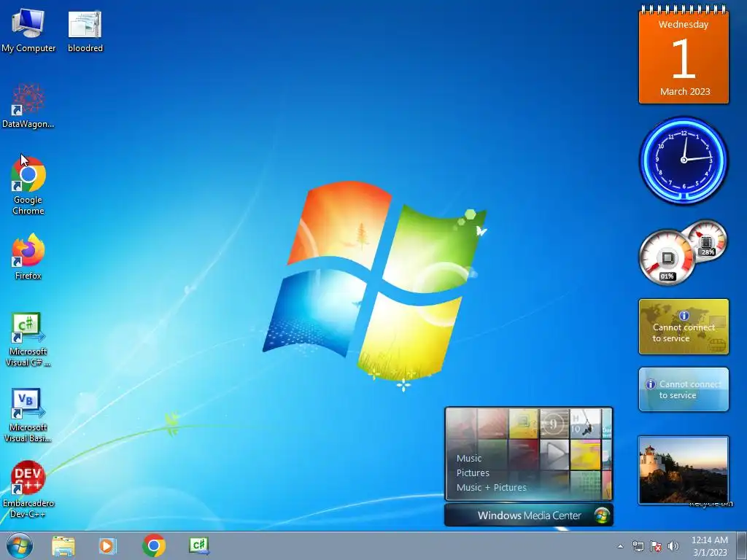Select the Google Chrome desktop shortcut

28,184
